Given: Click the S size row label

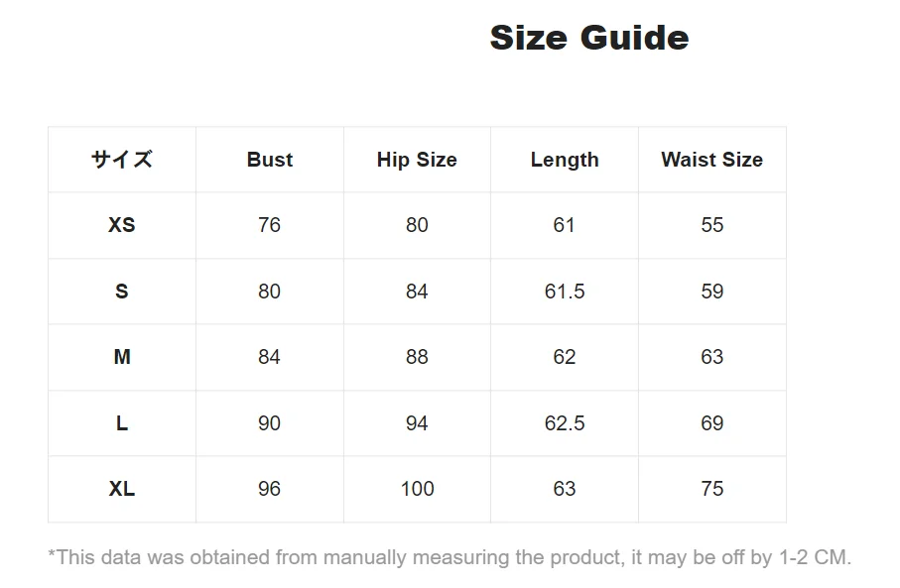Looking at the screenshot, I should (122, 292).
